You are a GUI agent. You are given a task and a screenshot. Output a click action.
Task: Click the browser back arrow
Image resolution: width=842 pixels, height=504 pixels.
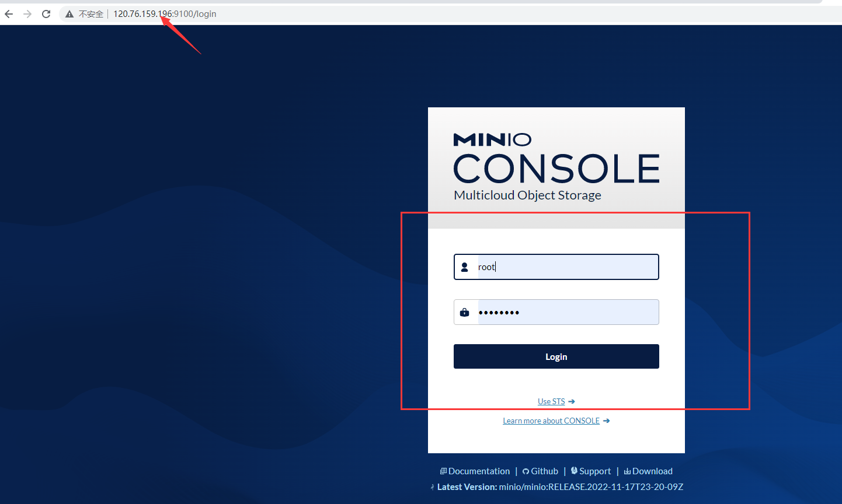(9, 14)
